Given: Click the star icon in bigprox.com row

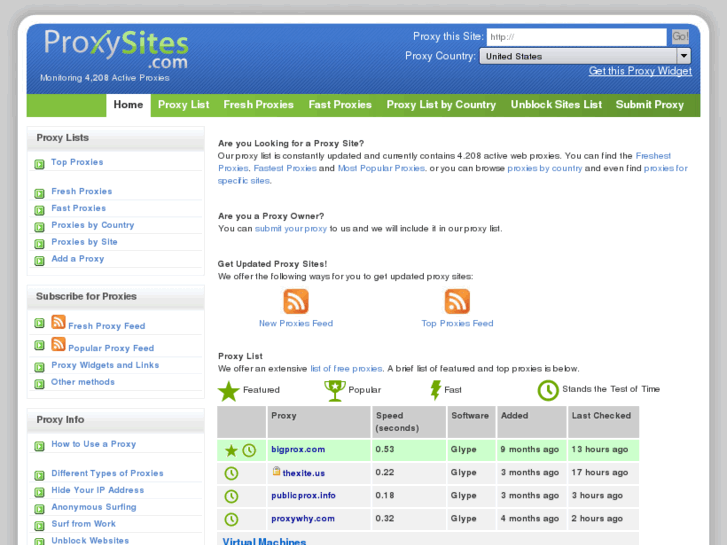Looking at the screenshot, I should pos(231,450).
